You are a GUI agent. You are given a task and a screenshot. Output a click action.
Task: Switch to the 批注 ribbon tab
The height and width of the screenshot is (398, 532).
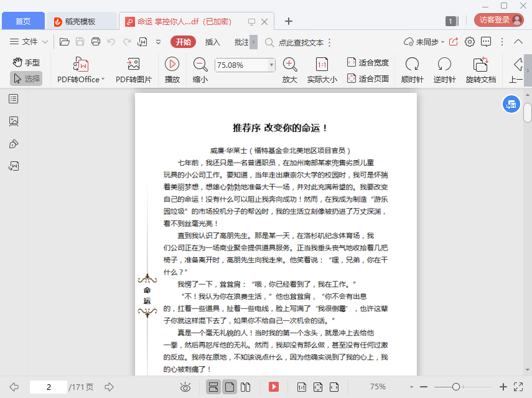(x=241, y=42)
